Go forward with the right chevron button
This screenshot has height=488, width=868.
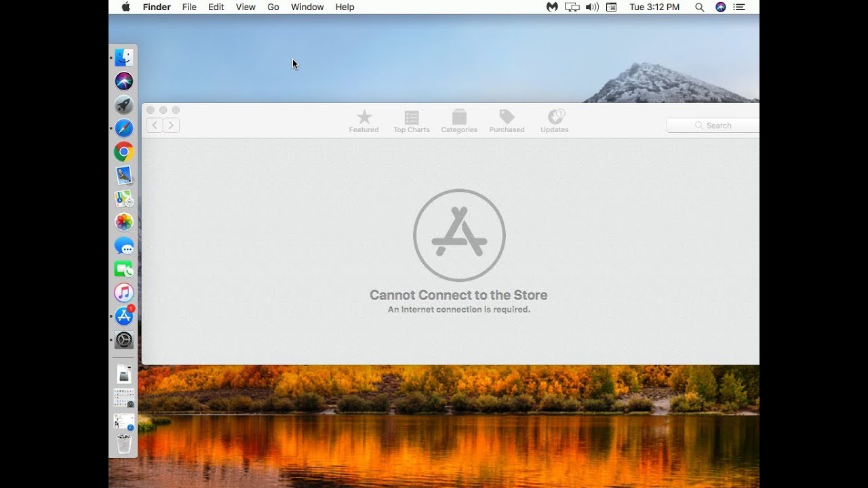point(171,125)
